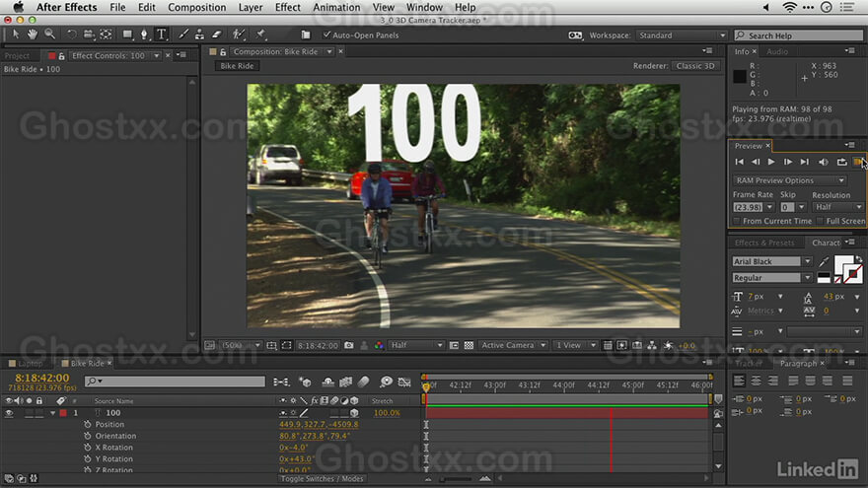Screen dimensions: 868x488
Task: Enable Motion Blur for timeline layers
Action: [x=364, y=382]
